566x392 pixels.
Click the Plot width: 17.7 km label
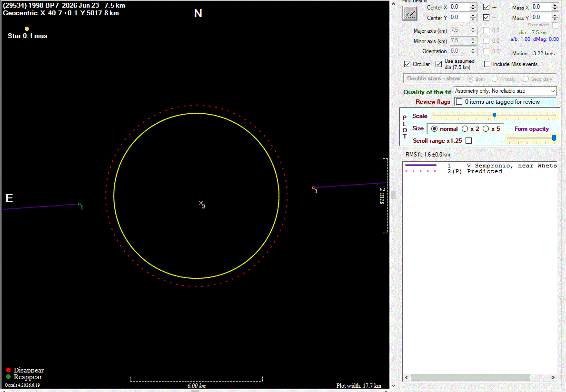pyautogui.click(x=359, y=385)
